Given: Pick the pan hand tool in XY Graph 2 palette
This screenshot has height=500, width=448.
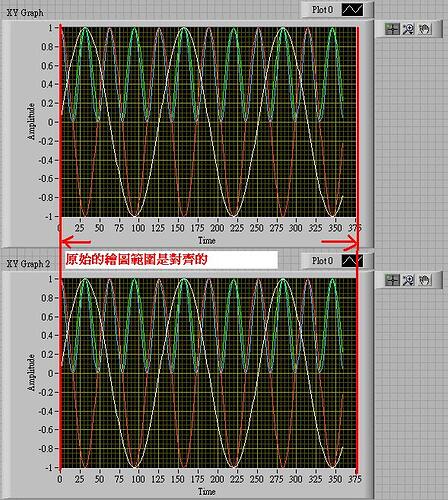Looking at the screenshot, I should [x=424, y=280].
